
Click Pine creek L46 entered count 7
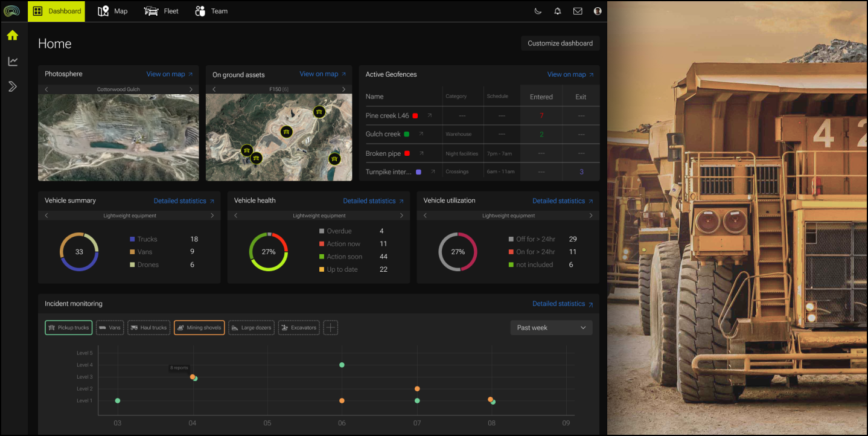[541, 115]
